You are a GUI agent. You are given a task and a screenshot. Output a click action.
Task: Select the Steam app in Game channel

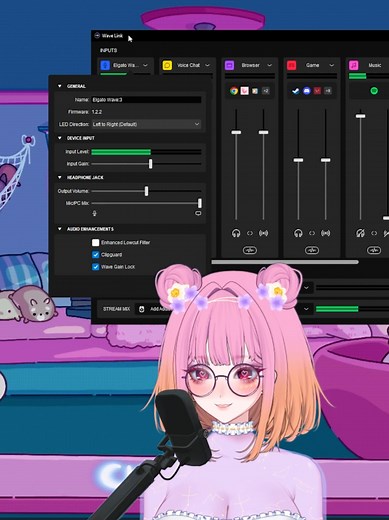pyautogui.click(x=296, y=91)
